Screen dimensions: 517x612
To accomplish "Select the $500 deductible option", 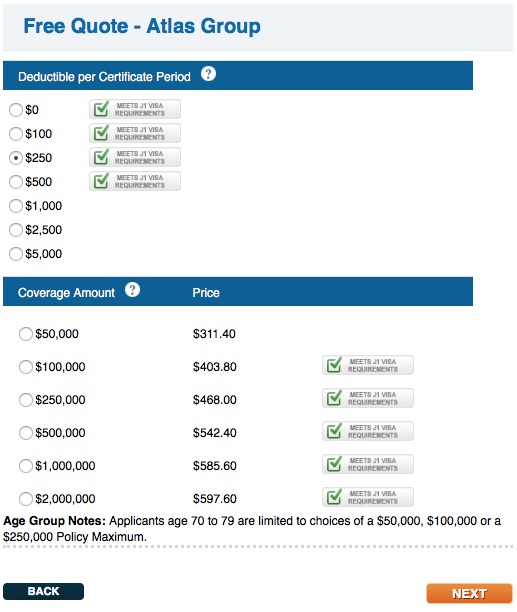I will point(16,182).
